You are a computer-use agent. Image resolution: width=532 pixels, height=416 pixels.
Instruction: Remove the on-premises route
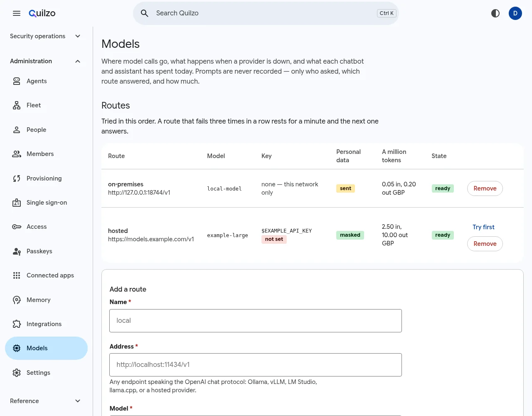pyautogui.click(x=485, y=188)
